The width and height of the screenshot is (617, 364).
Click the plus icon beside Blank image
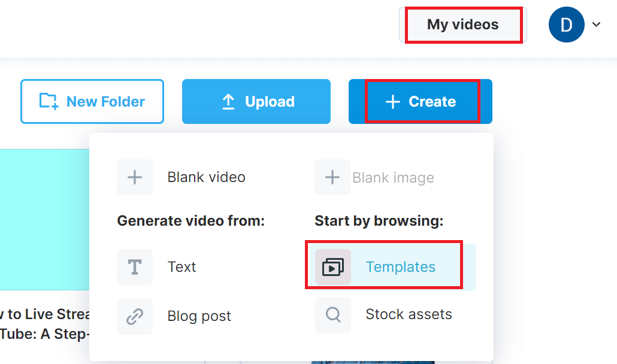(x=332, y=177)
